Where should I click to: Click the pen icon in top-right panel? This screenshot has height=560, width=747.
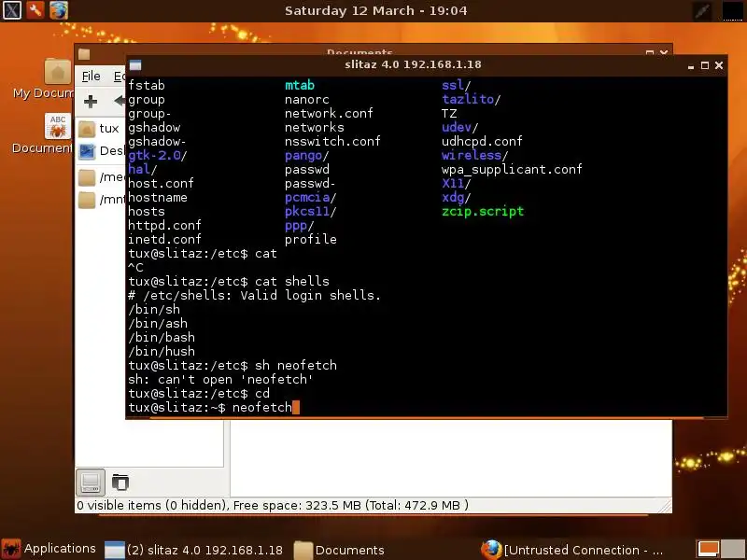[x=702, y=10]
